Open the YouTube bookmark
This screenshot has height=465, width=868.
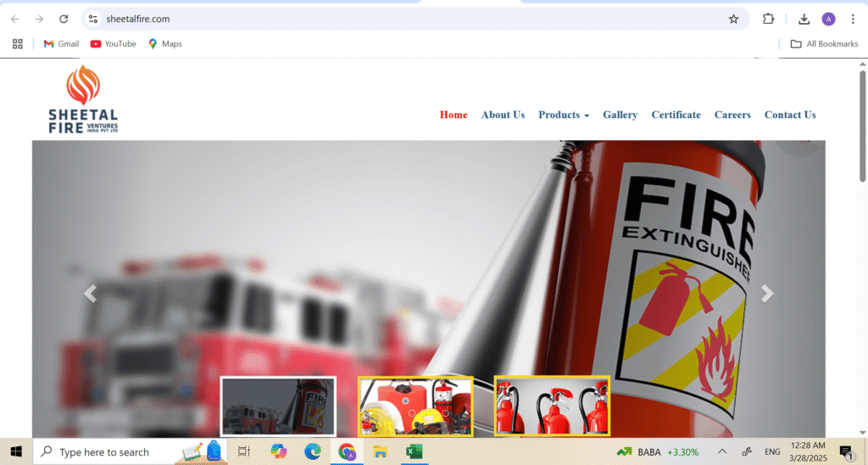click(113, 43)
